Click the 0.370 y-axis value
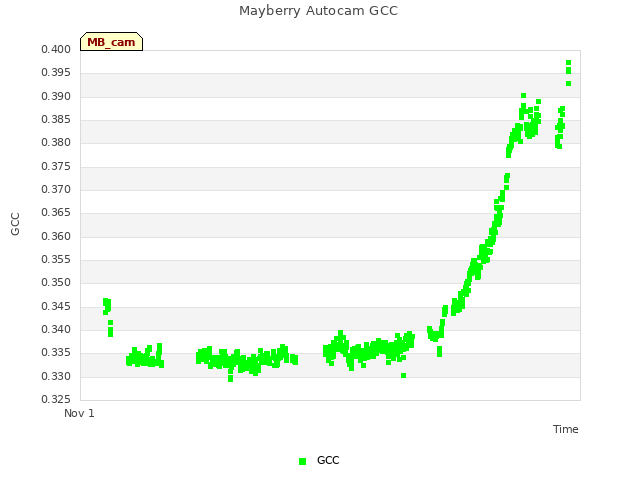 tap(56, 189)
